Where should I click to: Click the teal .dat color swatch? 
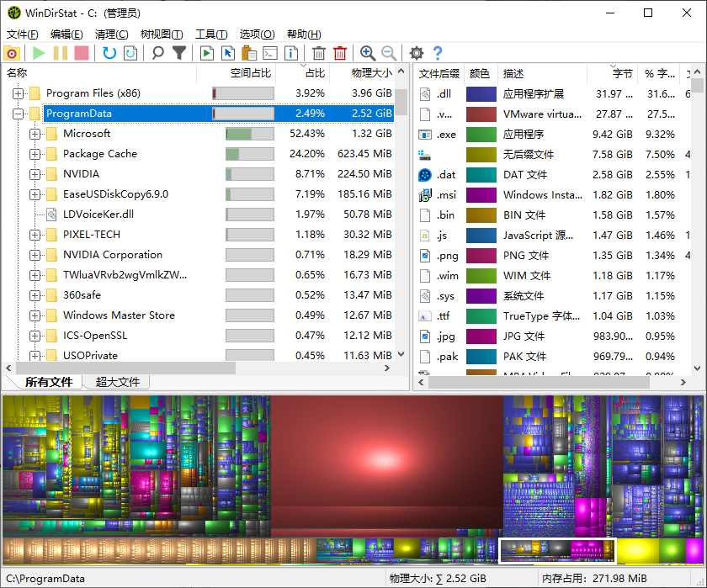[481, 175]
